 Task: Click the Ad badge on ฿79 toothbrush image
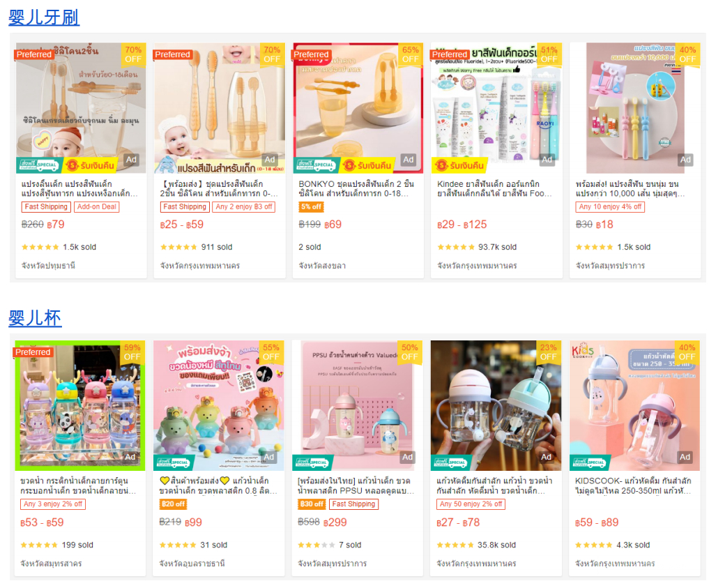(131, 159)
